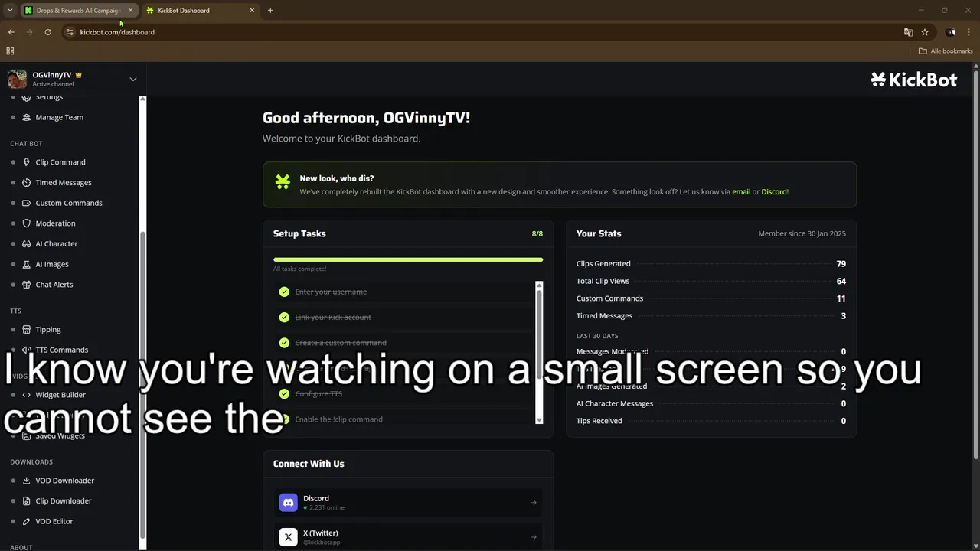The height and width of the screenshot is (551, 980).
Task: Click the Widget Builder code icon
Action: click(x=27, y=395)
